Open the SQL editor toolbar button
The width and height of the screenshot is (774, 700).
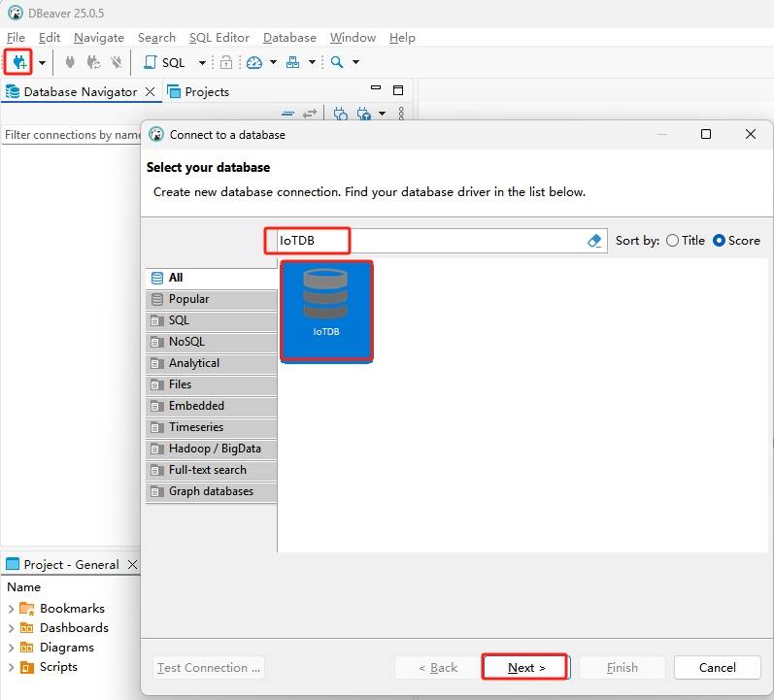(x=165, y=62)
